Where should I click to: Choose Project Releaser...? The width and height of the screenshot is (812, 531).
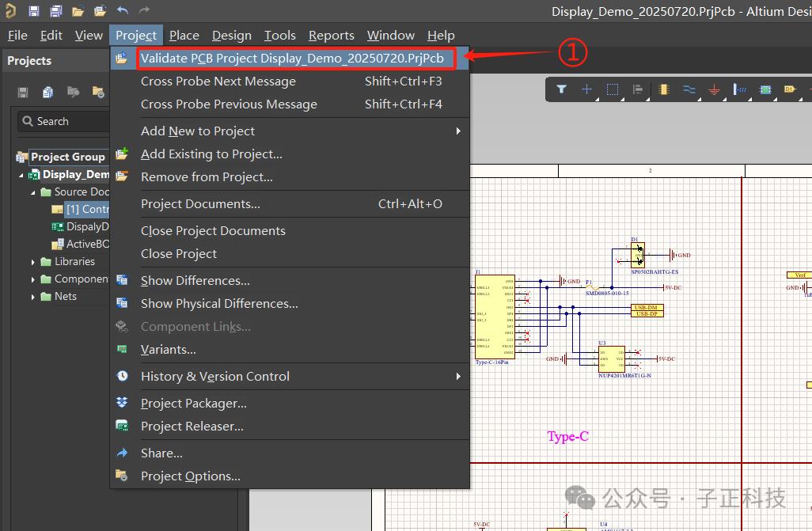[x=290, y=426]
